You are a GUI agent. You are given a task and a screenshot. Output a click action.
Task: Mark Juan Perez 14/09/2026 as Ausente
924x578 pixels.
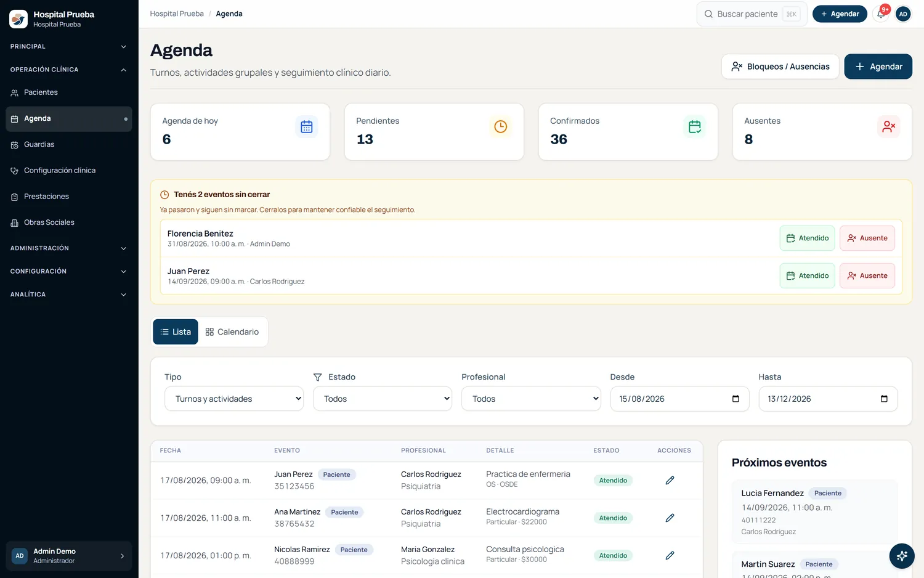point(867,275)
